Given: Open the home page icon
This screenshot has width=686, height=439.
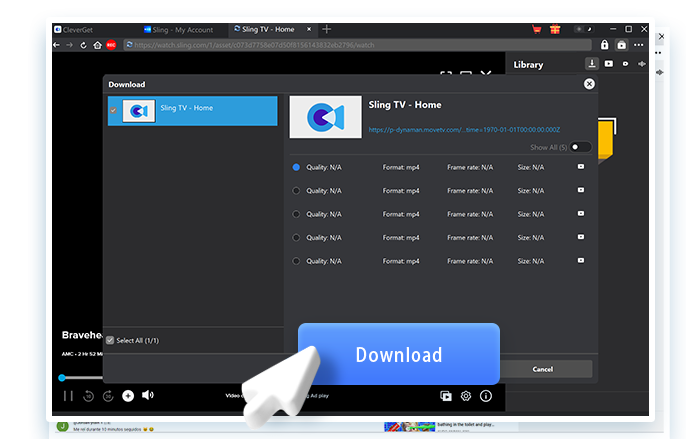Looking at the screenshot, I should (97, 45).
